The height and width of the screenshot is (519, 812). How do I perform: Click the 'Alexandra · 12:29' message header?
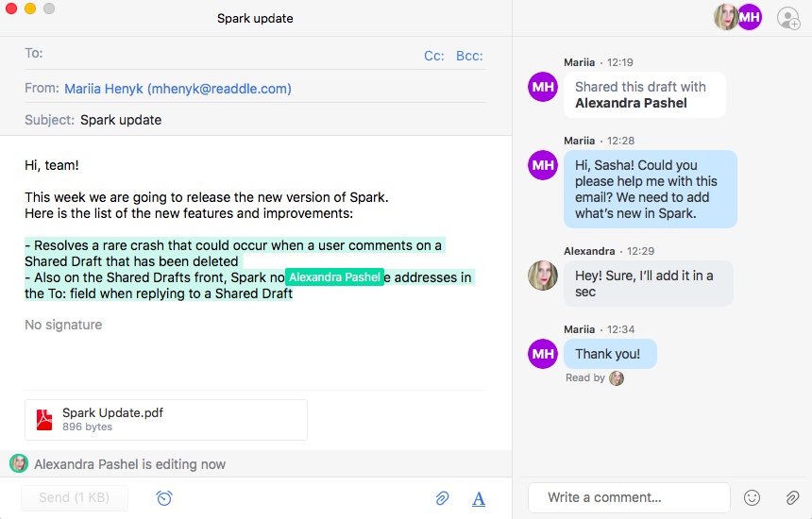tap(609, 251)
